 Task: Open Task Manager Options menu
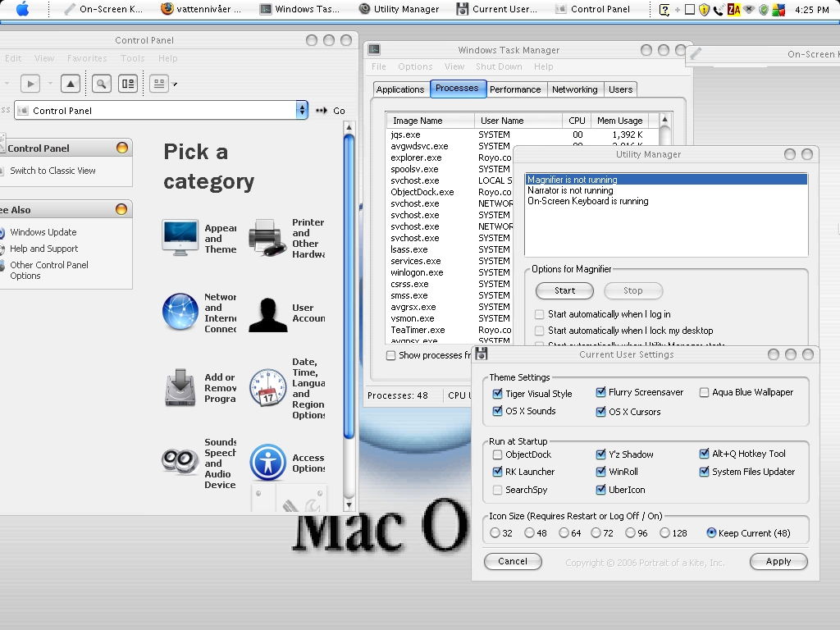pos(415,66)
